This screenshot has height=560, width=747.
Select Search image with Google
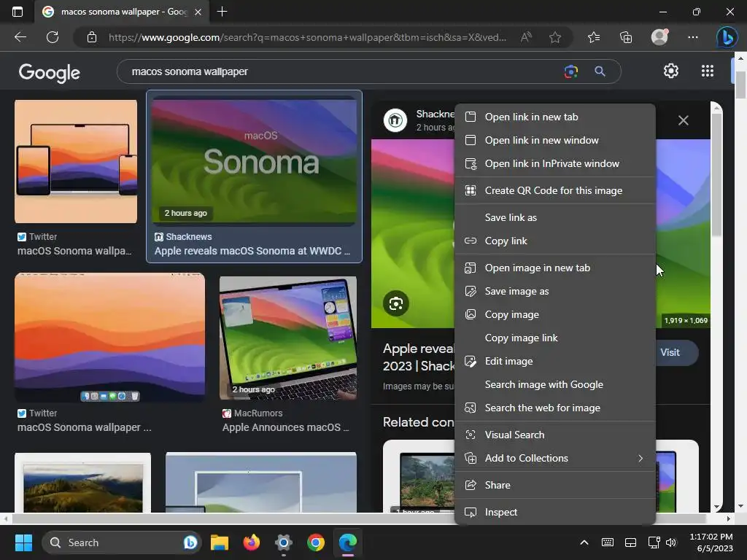[x=555, y=384]
